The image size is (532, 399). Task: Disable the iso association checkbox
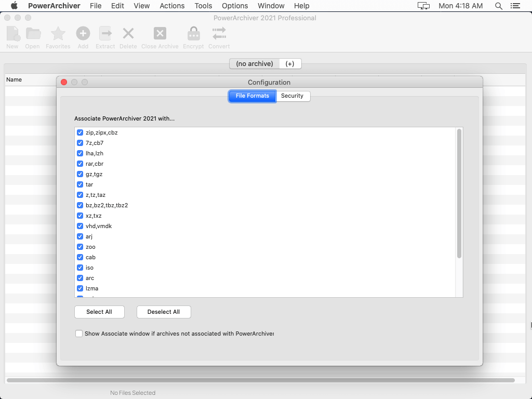(x=80, y=268)
